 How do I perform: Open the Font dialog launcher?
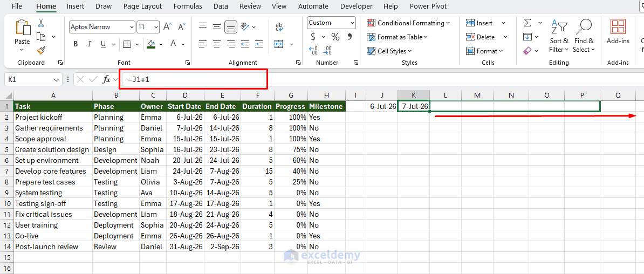188,63
